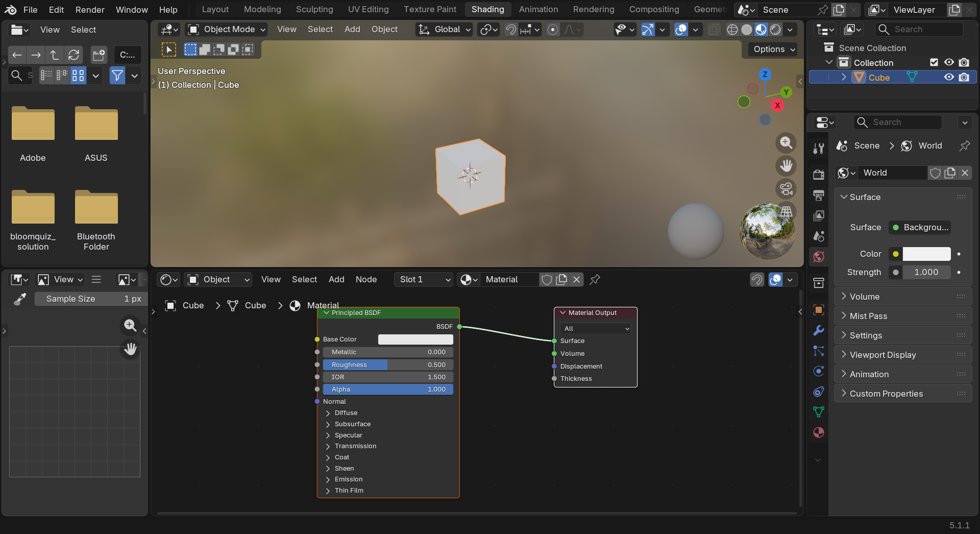Screen dimensions: 980x534
Task: Select rendered viewport shading mode
Action: coord(776,30)
